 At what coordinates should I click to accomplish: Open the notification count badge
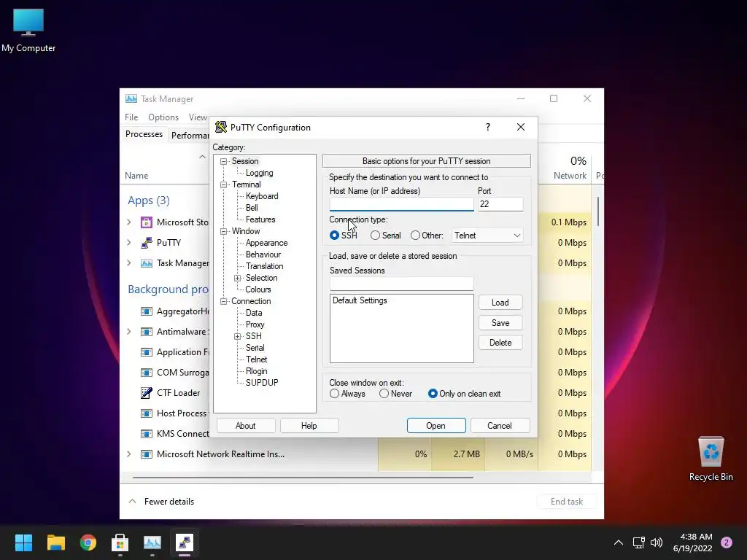pos(727,542)
